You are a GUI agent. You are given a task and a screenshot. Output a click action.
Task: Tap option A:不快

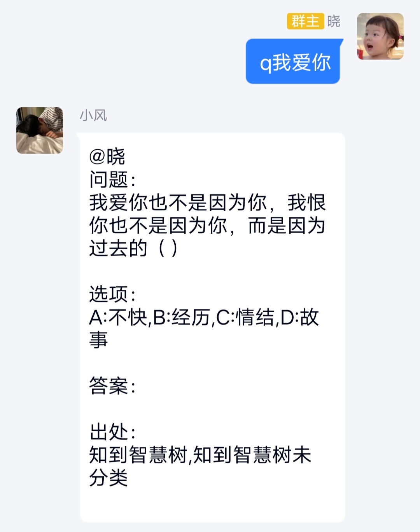tap(118, 317)
